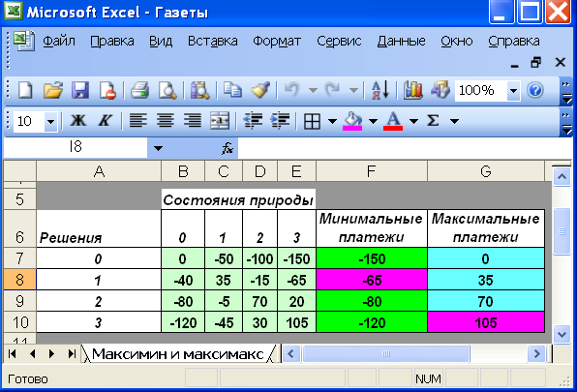The width and height of the screenshot is (577, 392).
Task: Create a new workbook with the New icon
Action: tap(25, 90)
